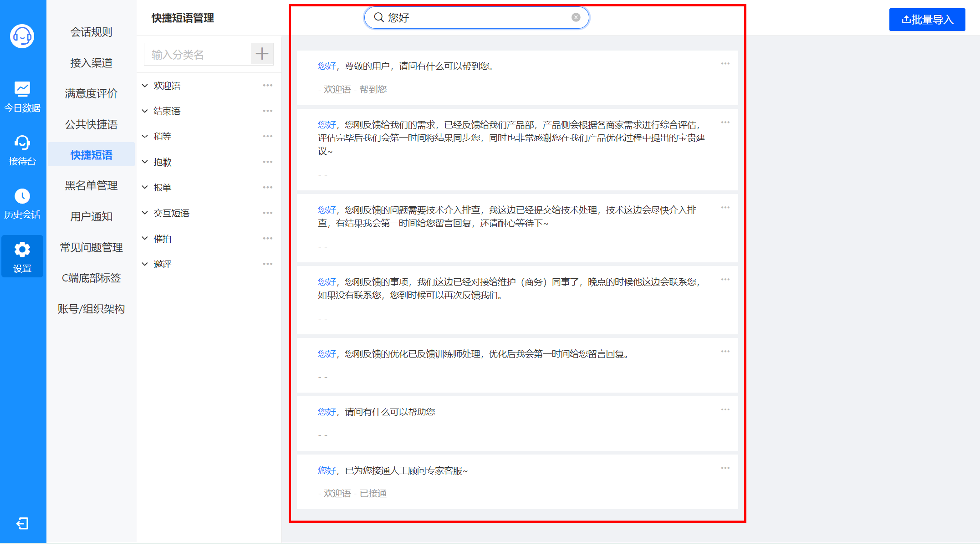Open the 黑名单管理 menu item

pyautogui.click(x=91, y=185)
